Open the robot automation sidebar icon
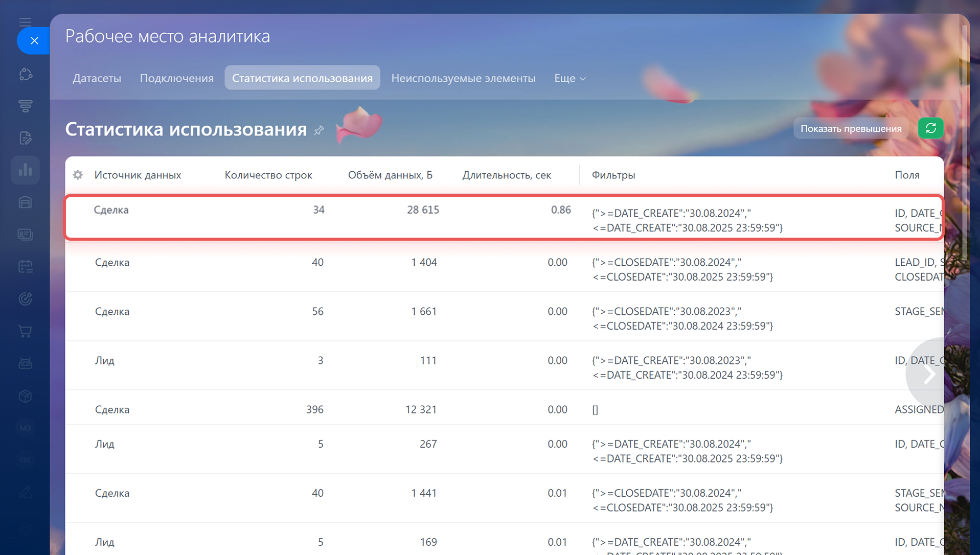This screenshot has width=980, height=555. pyautogui.click(x=25, y=363)
